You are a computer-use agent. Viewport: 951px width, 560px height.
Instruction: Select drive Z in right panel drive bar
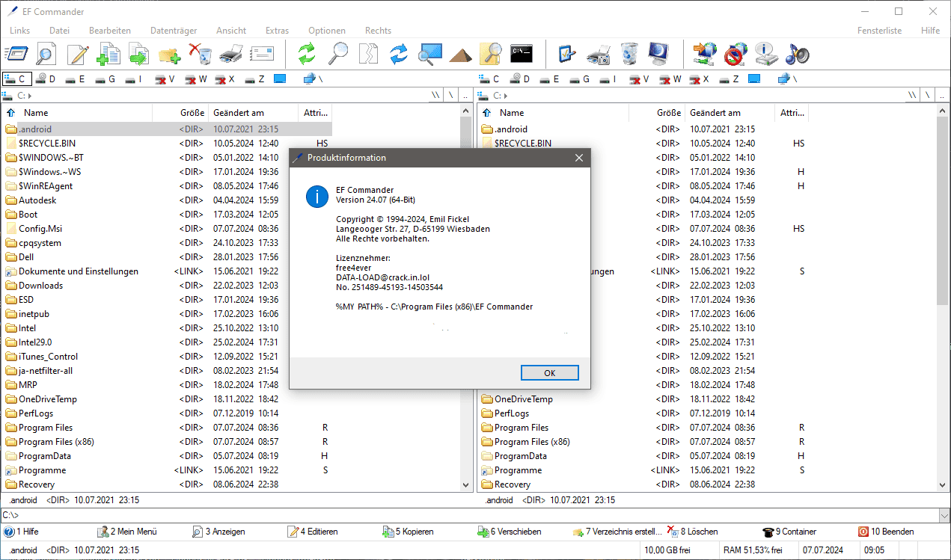click(x=731, y=79)
